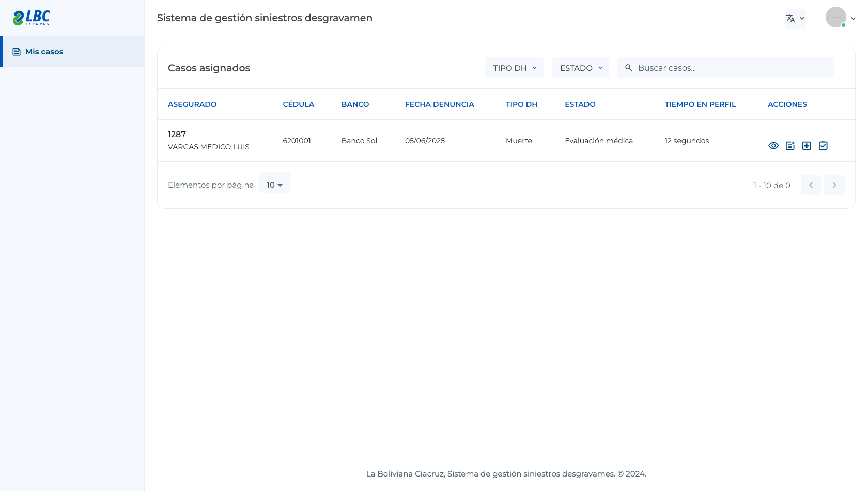Image resolution: width=868 pixels, height=491 pixels.
Task: Sort by FECHA DENUNCIA column header
Action: pos(439,104)
